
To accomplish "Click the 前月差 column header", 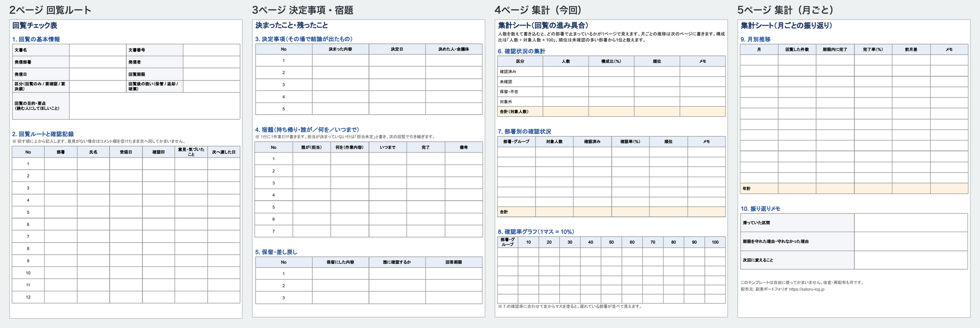I will (x=911, y=50).
